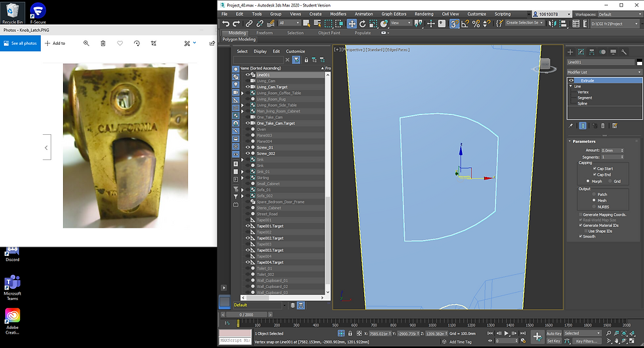Click the Crop icon in Photos app
The width and height of the screenshot is (644, 348).
pos(154,43)
